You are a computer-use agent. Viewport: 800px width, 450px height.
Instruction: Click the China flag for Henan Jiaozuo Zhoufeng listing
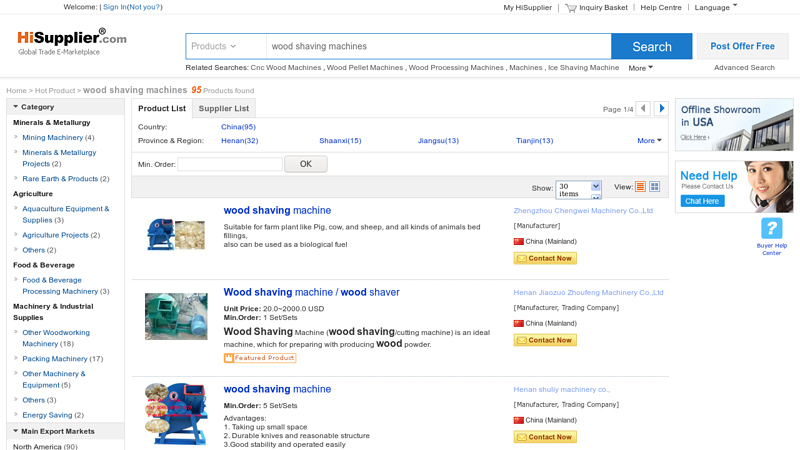[518, 323]
